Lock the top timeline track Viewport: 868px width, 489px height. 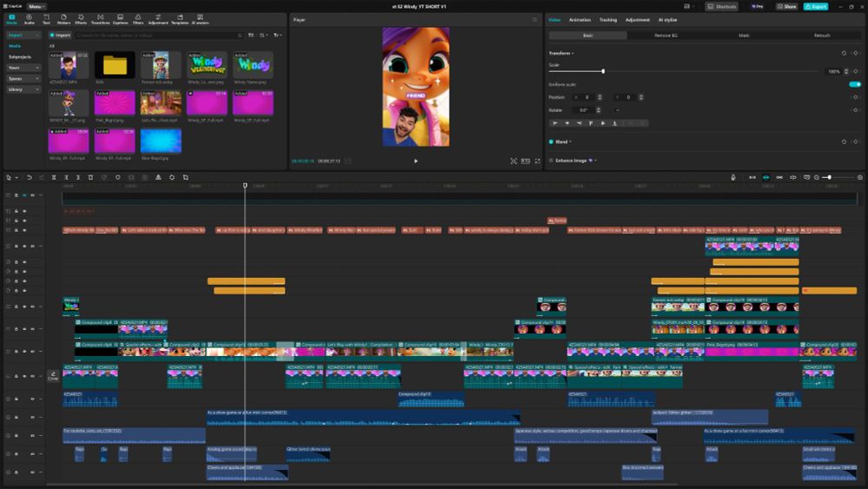point(16,195)
